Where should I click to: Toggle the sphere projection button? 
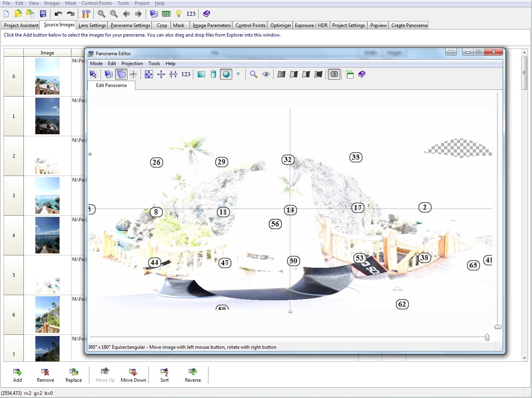point(226,74)
